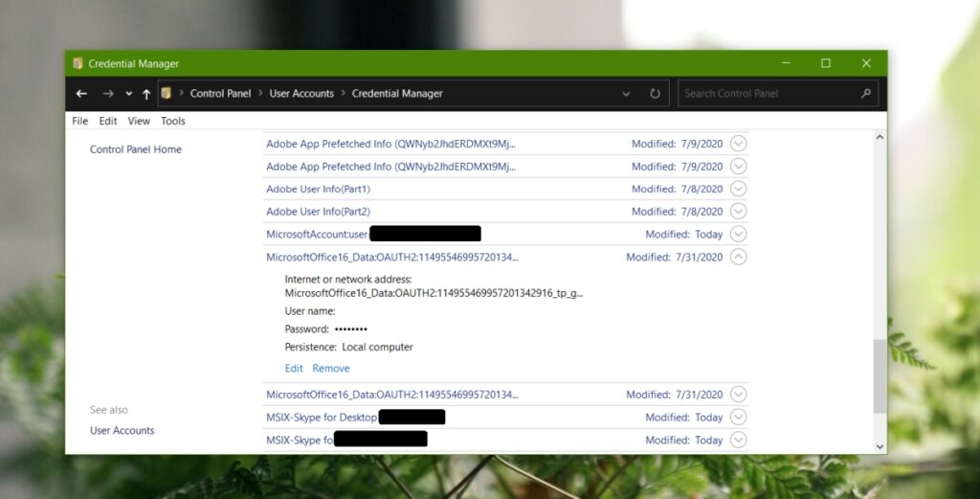Open the Edit menu
The width and height of the screenshot is (980, 499).
[x=107, y=121]
